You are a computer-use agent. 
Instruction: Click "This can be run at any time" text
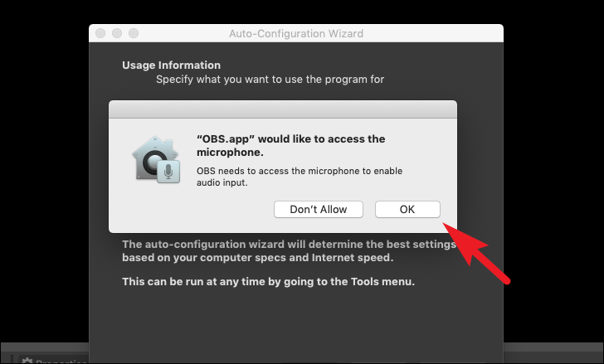tap(269, 282)
